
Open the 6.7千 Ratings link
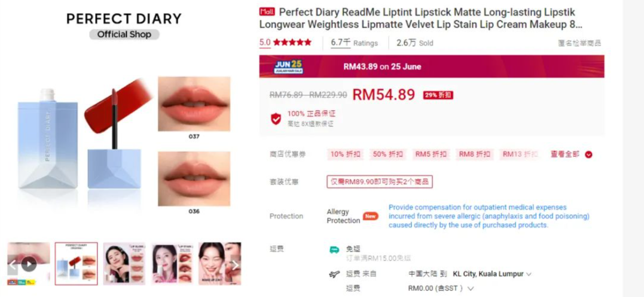pos(354,43)
